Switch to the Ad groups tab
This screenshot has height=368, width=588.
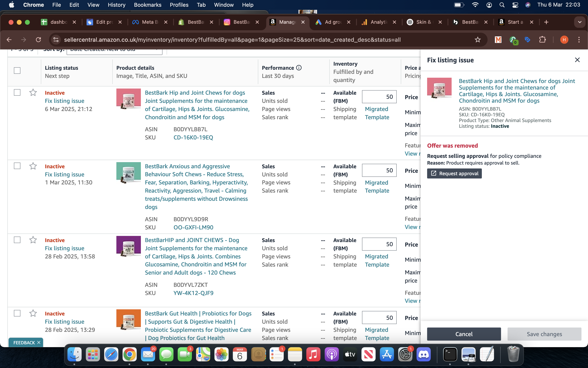pos(333,22)
